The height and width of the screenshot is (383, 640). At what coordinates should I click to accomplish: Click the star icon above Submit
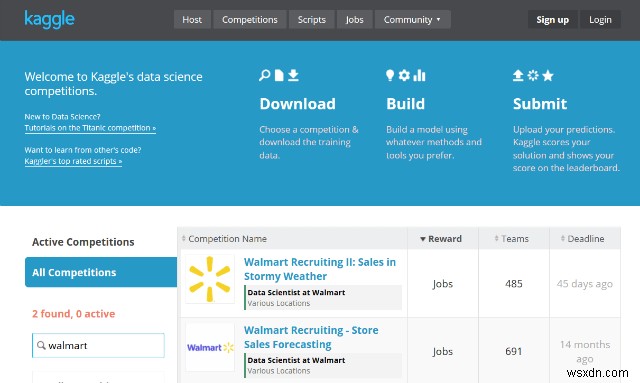pos(548,76)
